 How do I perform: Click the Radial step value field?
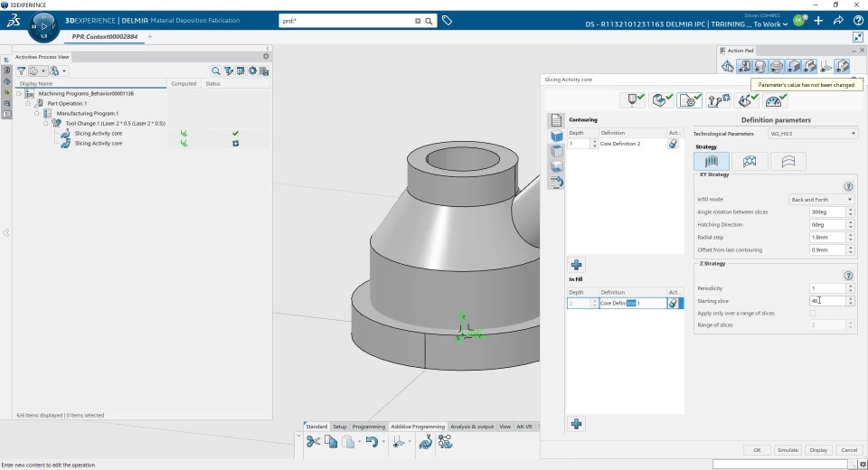pos(827,237)
